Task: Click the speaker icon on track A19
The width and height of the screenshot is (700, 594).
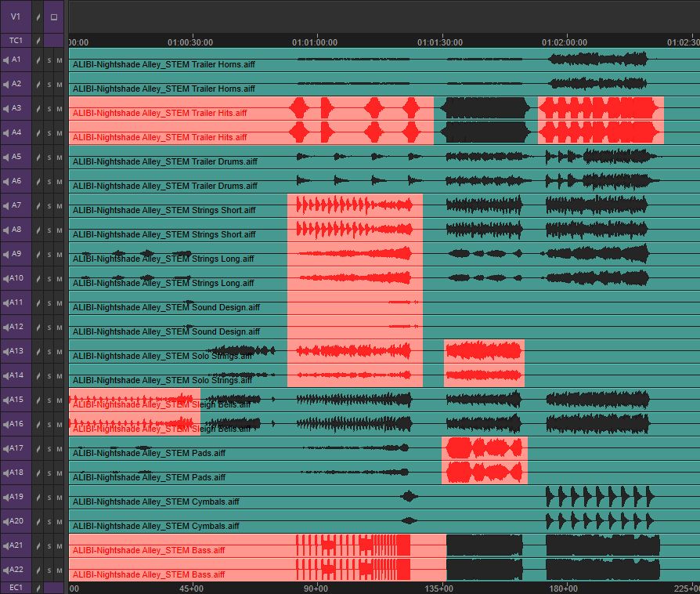Action: tap(5, 497)
